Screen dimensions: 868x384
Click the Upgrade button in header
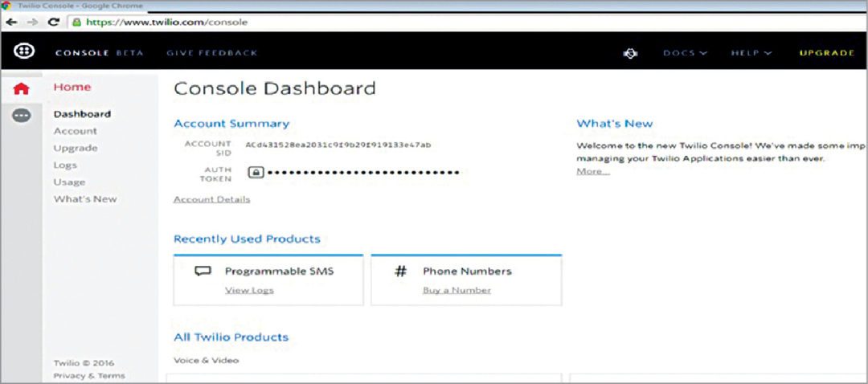pyautogui.click(x=826, y=53)
